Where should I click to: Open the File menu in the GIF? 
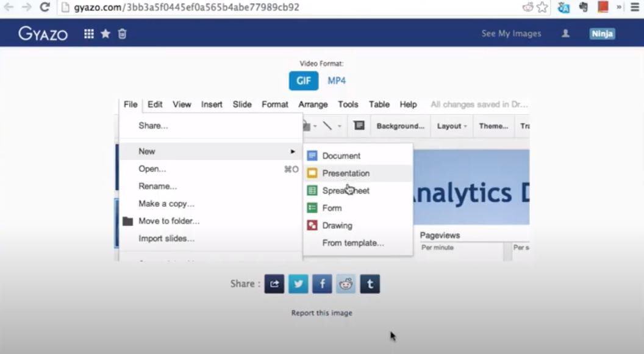click(131, 104)
